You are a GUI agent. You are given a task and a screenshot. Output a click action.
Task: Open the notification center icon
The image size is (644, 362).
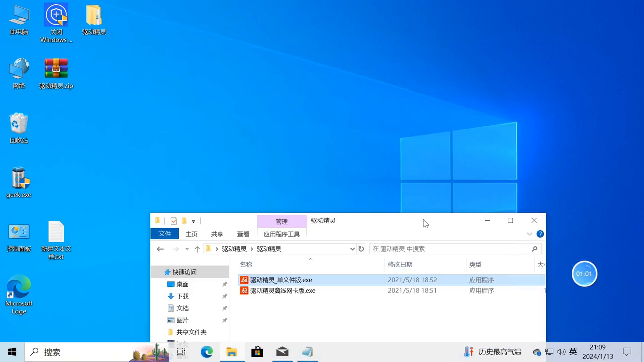coord(627,352)
